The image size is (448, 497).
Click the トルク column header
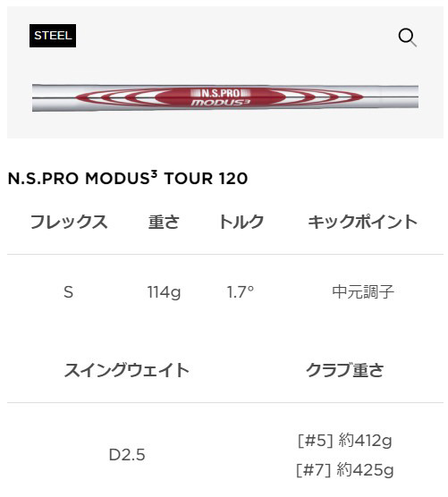tap(241, 222)
